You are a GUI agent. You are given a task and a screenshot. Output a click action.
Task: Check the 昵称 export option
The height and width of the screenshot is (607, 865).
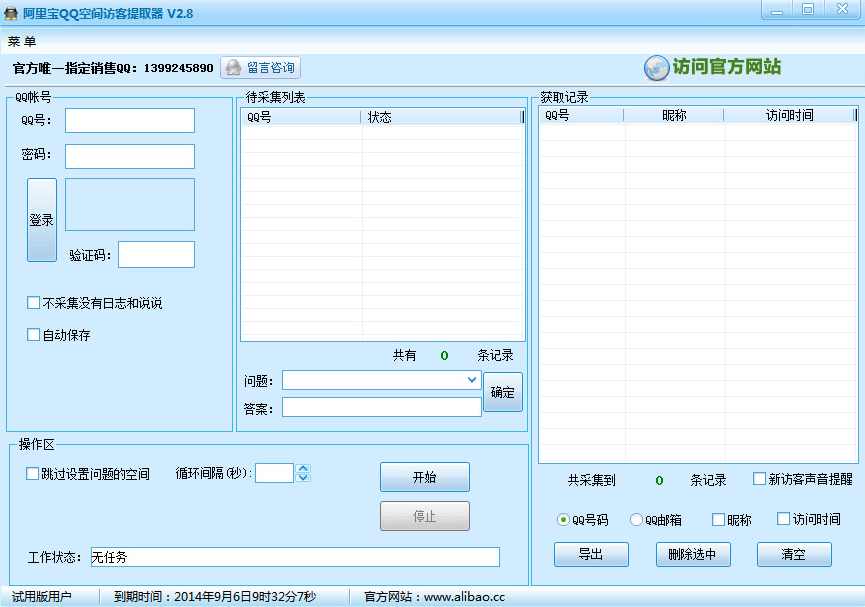tap(717, 519)
